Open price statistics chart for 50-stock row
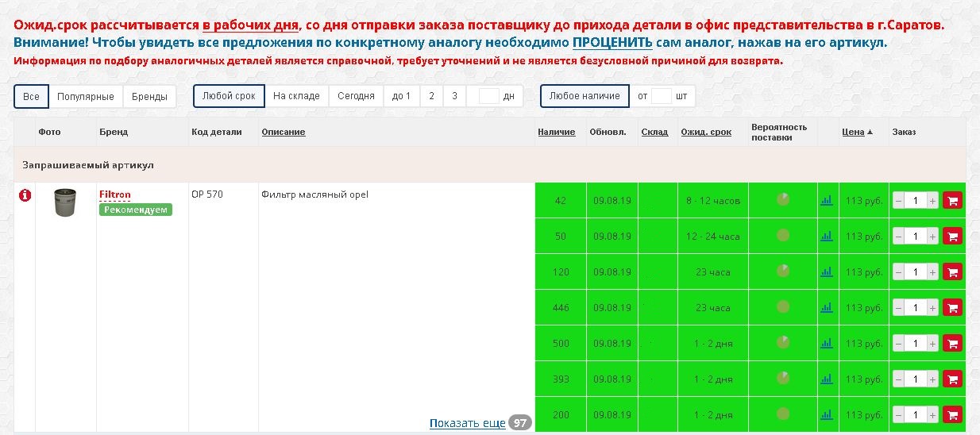This screenshot has width=980, height=435. [827, 236]
